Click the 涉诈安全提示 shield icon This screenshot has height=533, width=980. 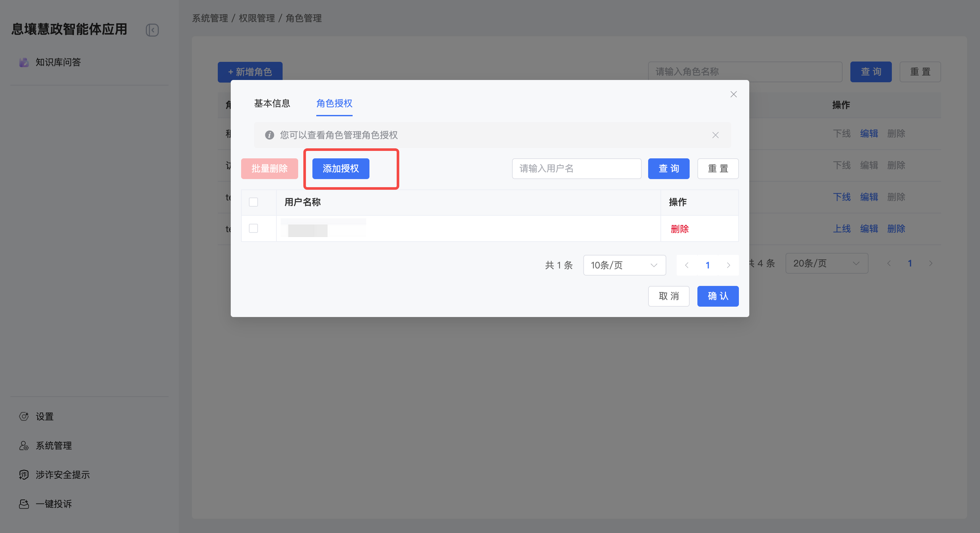[24, 474]
